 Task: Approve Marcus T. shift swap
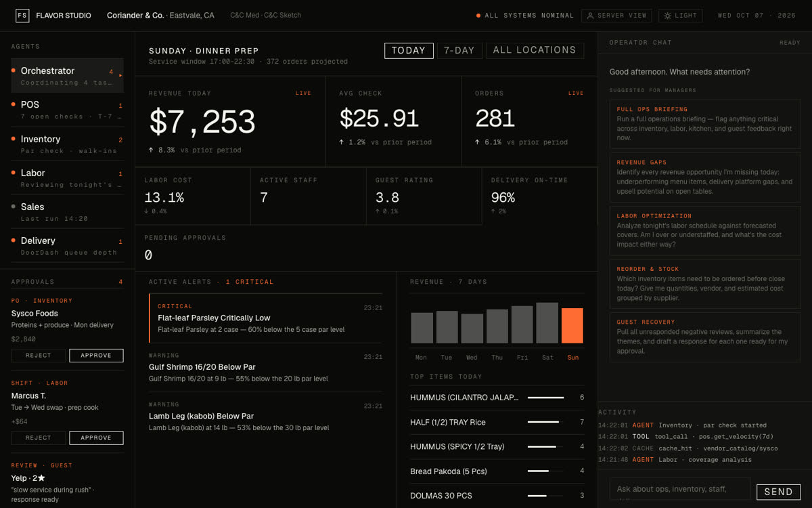tap(96, 438)
